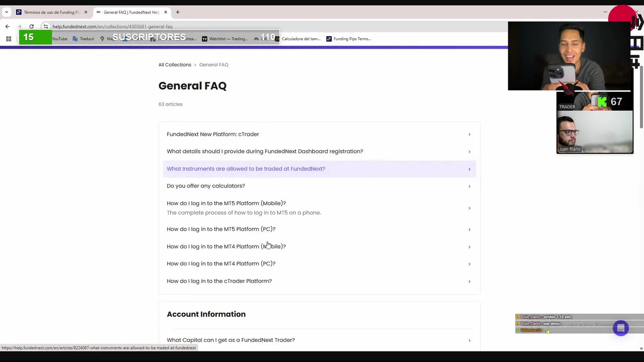Open What instruments are allowed article
The width and height of the screenshot is (644, 362).
(x=319, y=168)
